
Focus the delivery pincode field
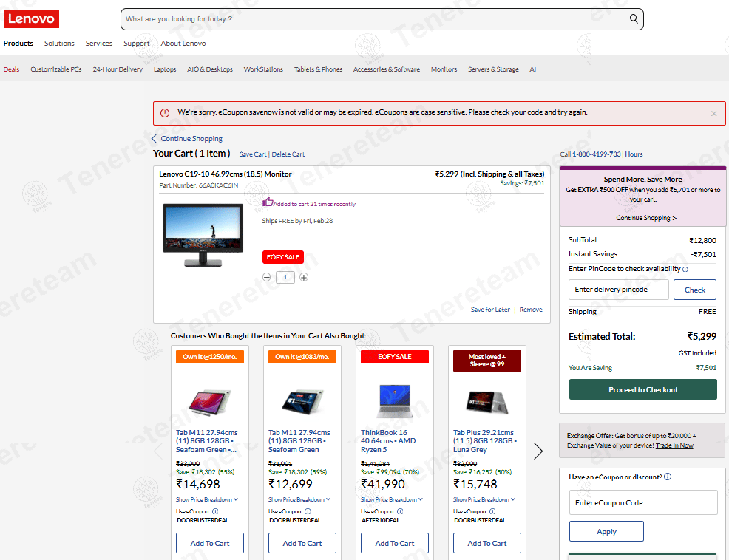[618, 290]
